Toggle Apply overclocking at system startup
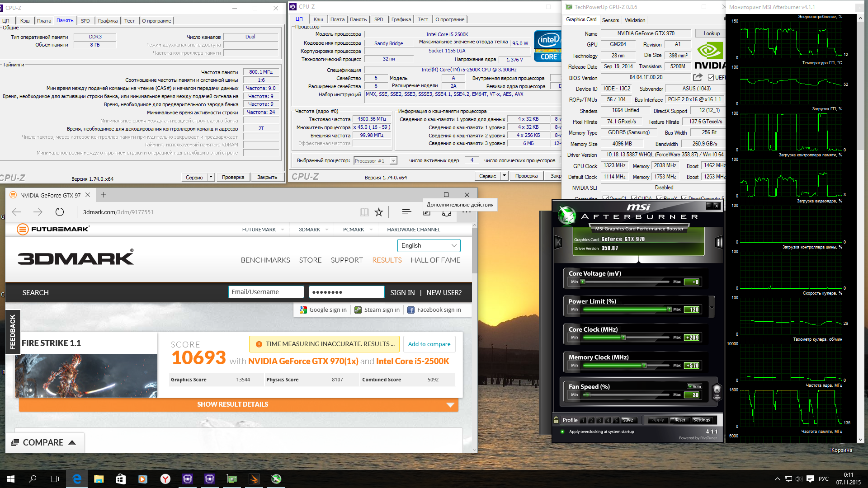 pos(562,432)
